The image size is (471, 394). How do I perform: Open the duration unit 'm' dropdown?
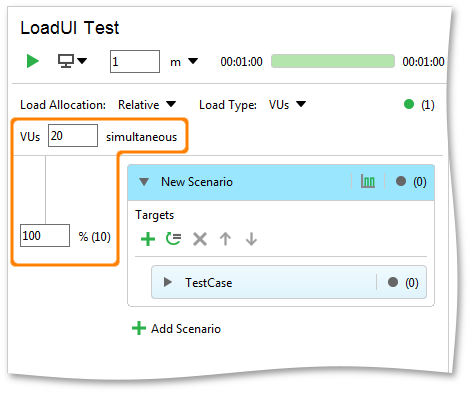point(184,62)
